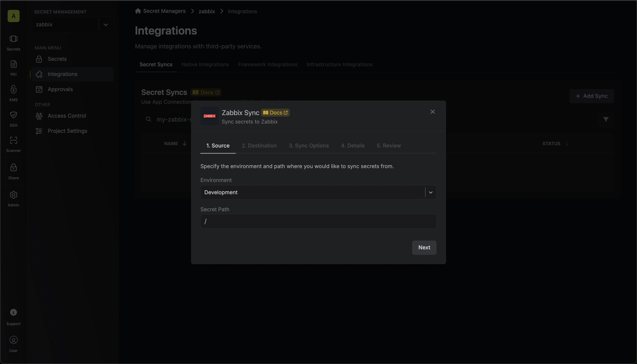The image size is (637, 364).
Task: Click the Secret Path input field
Action: click(318, 221)
